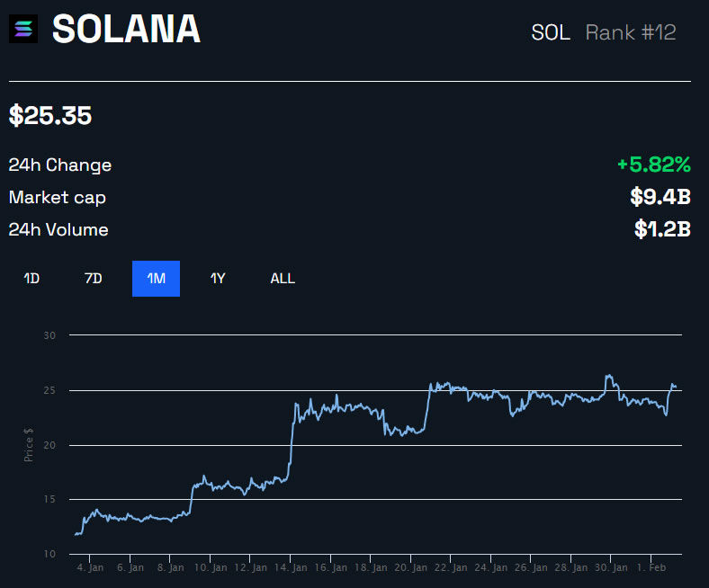Click the Rank #12 label
Screen dimensions: 709x588
[x=631, y=33]
